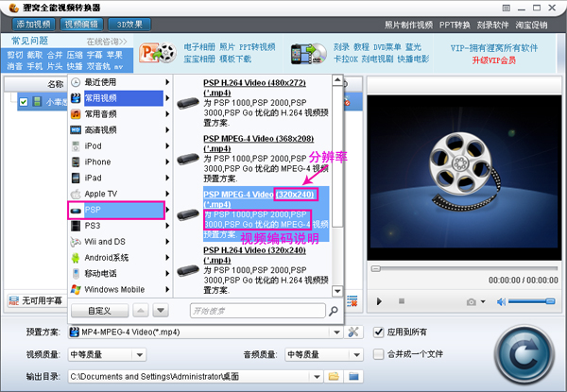Screen dimensions: 567x392
Task: Click the 升级VIP会员 link
Action: click(x=493, y=60)
